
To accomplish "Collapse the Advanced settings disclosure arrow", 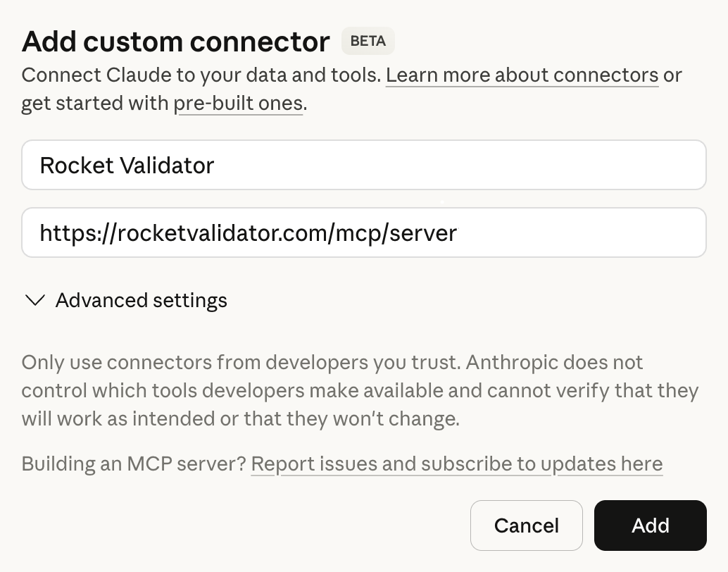I will point(34,300).
